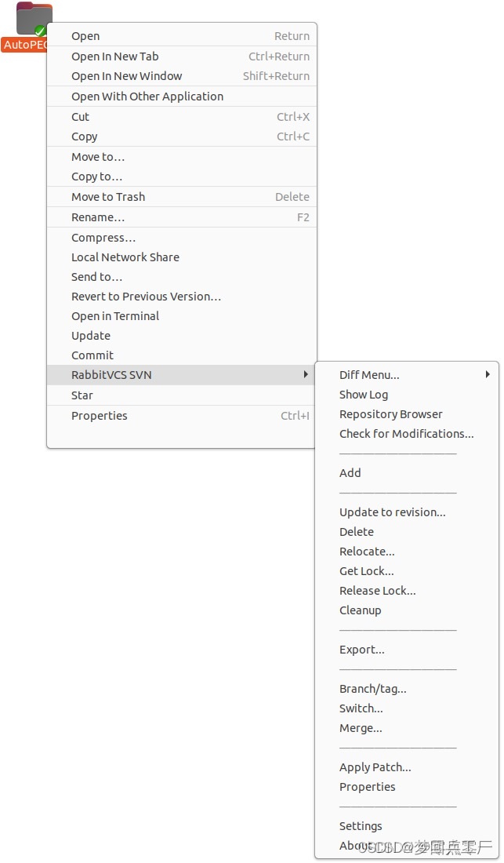Commit changes via SVN

(x=92, y=355)
